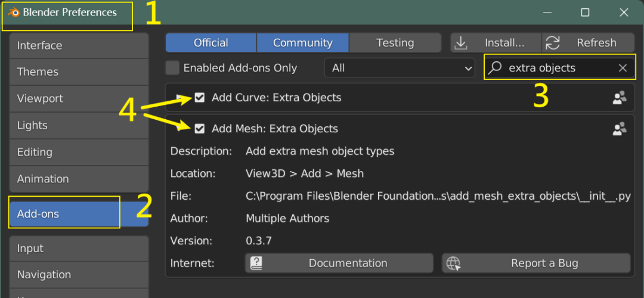Disable the Add Mesh: Extra Objects checkbox
This screenshot has width=644, height=298.
point(200,129)
